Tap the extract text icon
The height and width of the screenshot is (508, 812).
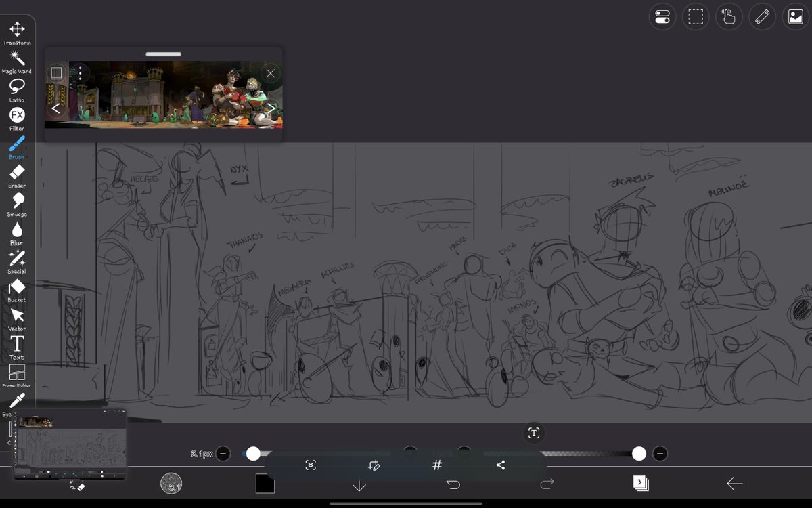point(534,433)
